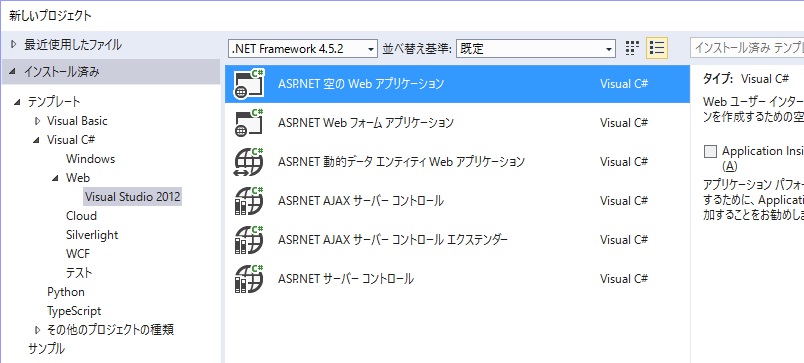Screen dimensions: 804x363
Task: Select the TypeScript tree item
Action: [74, 311]
